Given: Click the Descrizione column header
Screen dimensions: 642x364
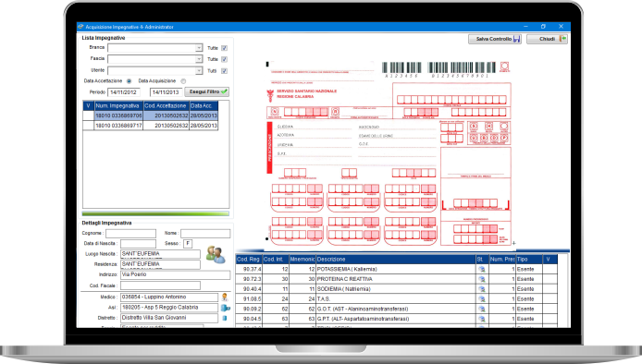Looking at the screenshot, I should (x=396, y=259).
